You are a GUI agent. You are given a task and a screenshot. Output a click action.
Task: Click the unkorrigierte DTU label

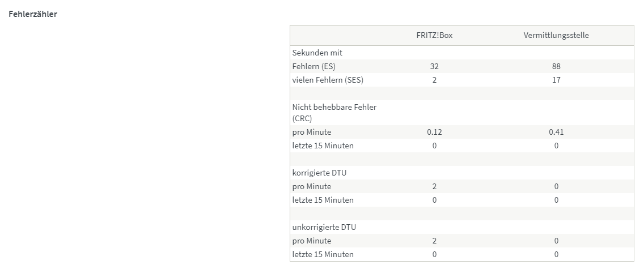pyautogui.click(x=324, y=227)
